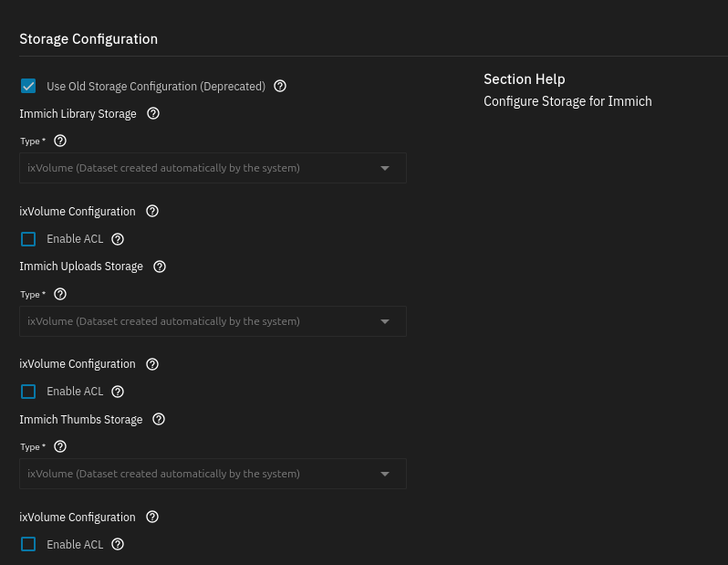Open ixVolume Configuration help below Library Storage dropdown
Screen dimensions: 728x565
click(152, 211)
